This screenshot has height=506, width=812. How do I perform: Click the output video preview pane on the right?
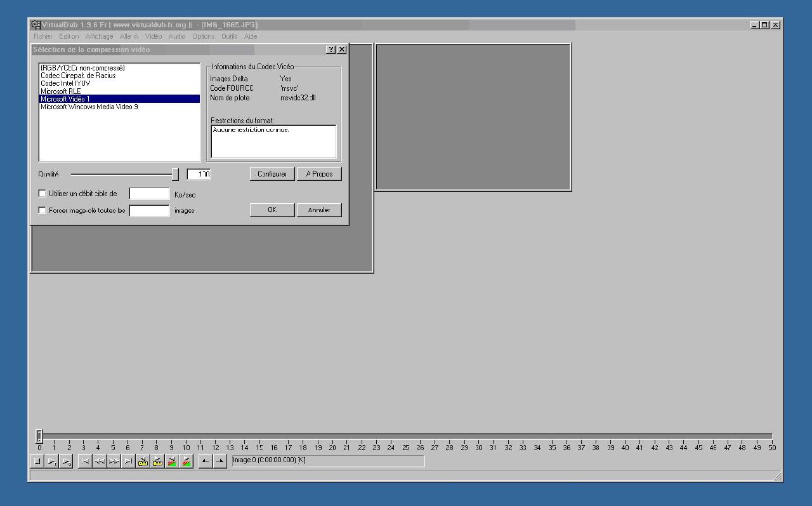click(x=473, y=117)
